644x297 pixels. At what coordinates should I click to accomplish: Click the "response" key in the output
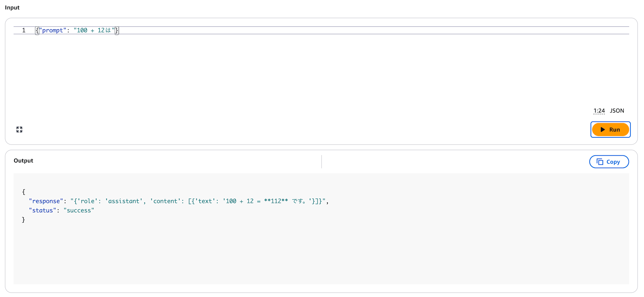click(45, 201)
